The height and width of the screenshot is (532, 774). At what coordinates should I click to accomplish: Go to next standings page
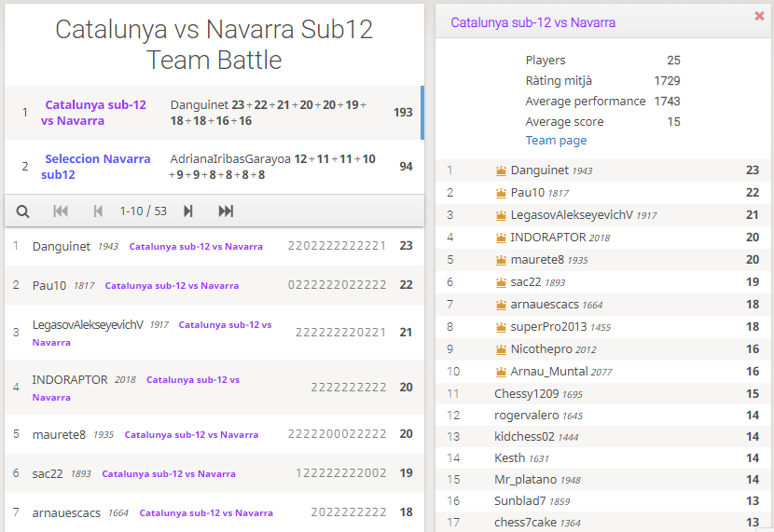pyautogui.click(x=188, y=211)
